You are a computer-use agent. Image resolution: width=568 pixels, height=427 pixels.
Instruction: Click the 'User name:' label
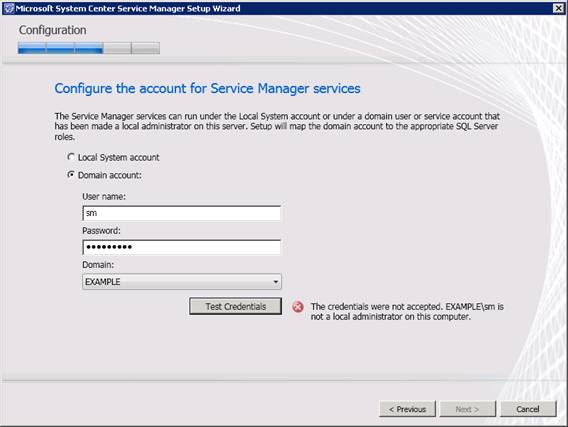click(x=104, y=196)
